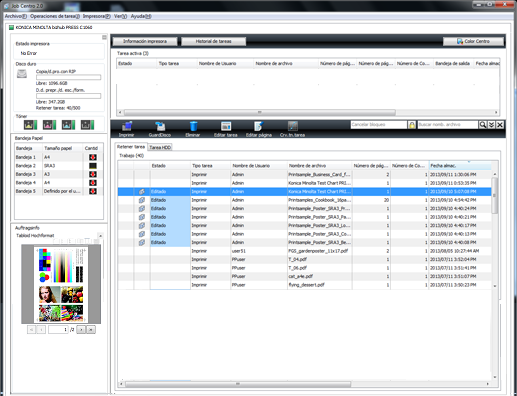Viewport: 517px width, 396px height.
Task: Sort the job list by Nombre de Usuario column
Action: [259, 166]
